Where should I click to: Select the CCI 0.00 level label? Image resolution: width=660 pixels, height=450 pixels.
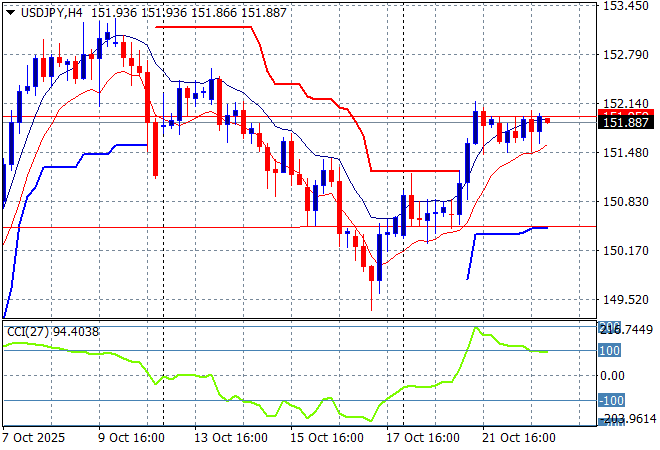coord(612,375)
